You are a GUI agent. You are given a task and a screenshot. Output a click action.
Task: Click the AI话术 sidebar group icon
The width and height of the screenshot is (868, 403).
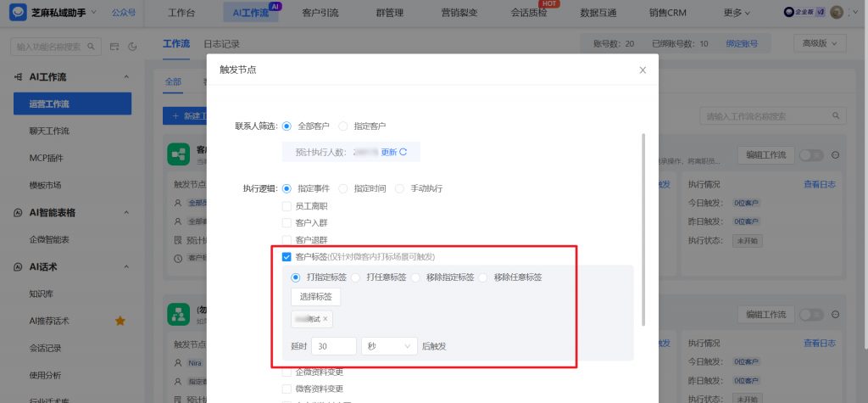point(19,266)
